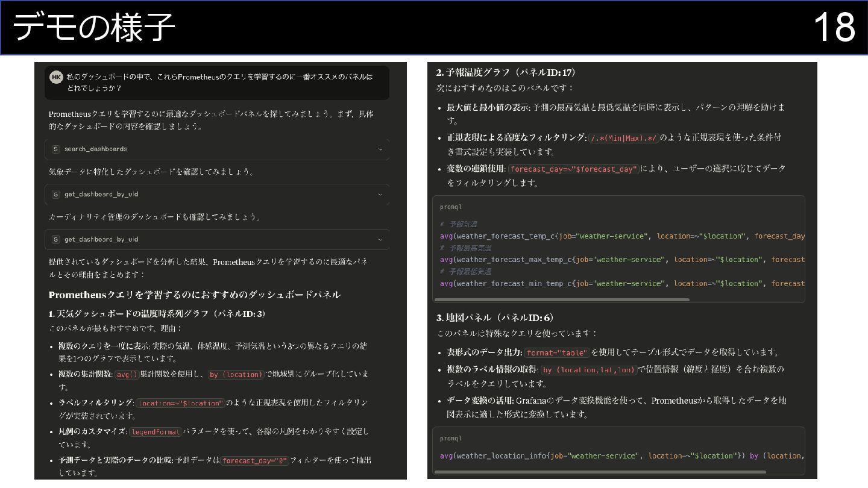Click the inline code forecast_day="2"
Viewport: 868px width, 488px height.
[254, 461]
